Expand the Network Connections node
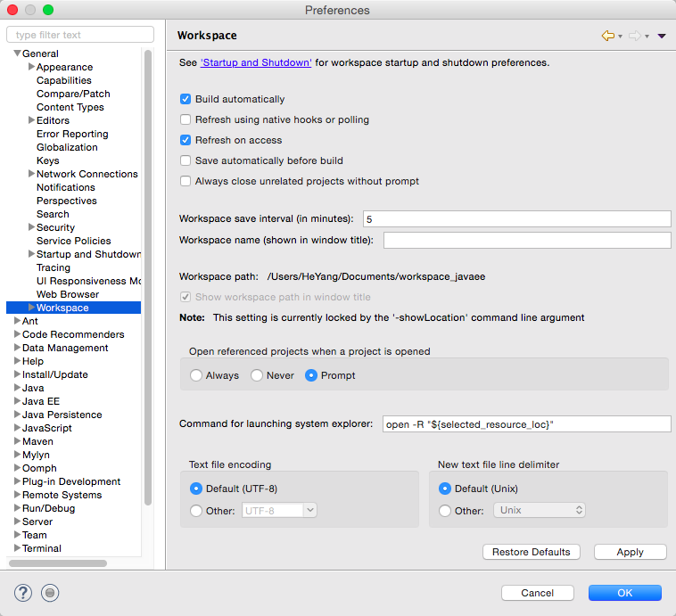Image resolution: width=676 pixels, height=616 pixels. pos(31,174)
